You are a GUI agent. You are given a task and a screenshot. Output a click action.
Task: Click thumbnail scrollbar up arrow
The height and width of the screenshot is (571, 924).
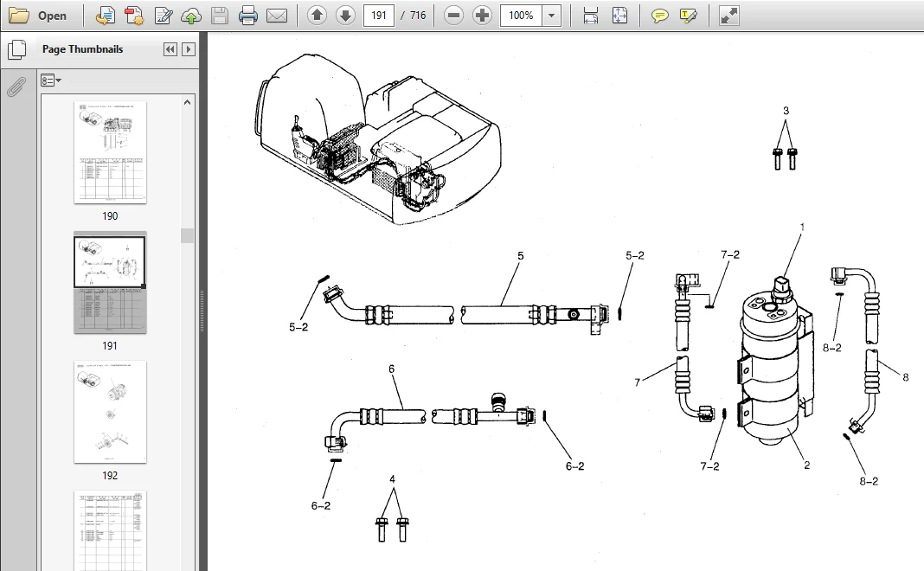point(188,103)
